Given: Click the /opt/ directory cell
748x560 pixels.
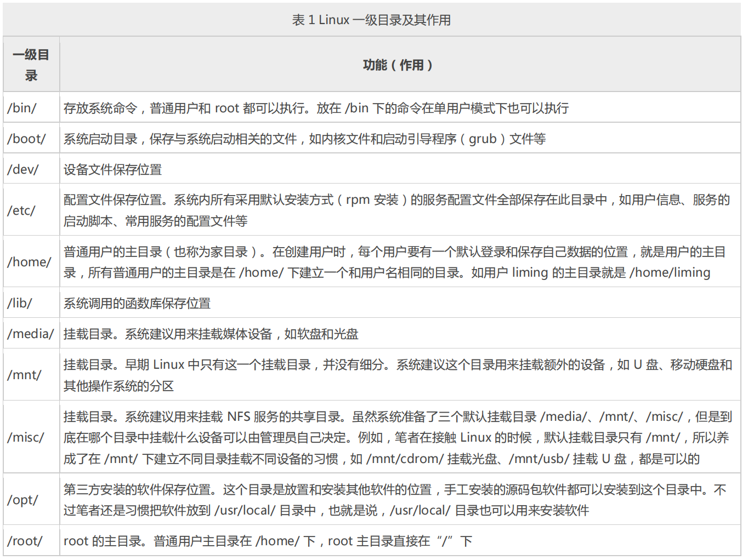Looking at the screenshot, I should tap(31, 499).
